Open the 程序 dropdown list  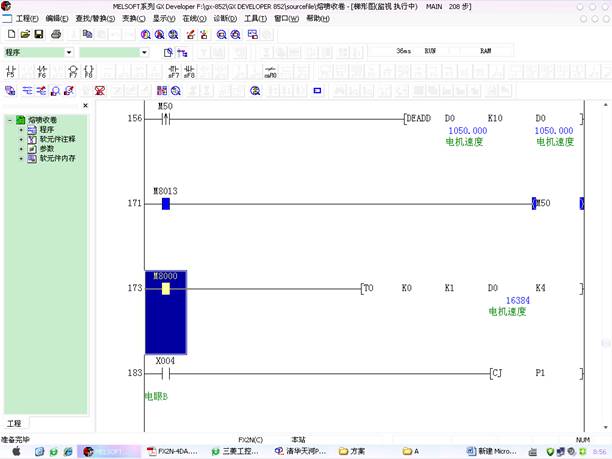click(69, 52)
